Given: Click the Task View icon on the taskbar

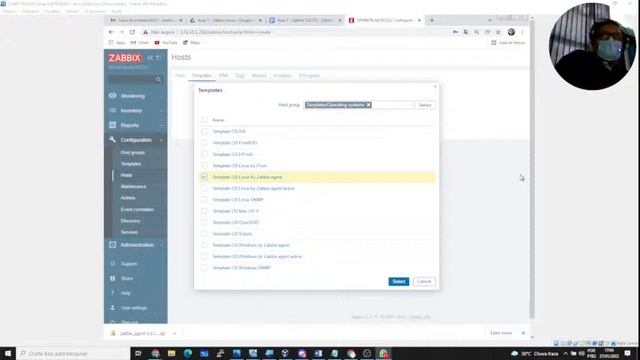Looking at the screenshot, I should click(x=138, y=353).
